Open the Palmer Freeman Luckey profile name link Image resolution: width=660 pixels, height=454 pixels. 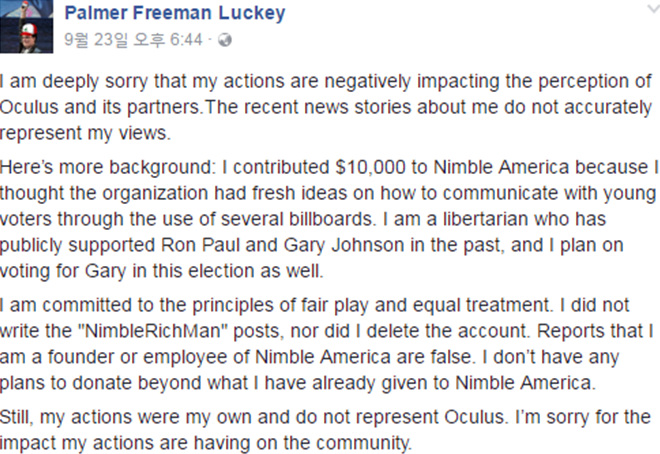174,13
